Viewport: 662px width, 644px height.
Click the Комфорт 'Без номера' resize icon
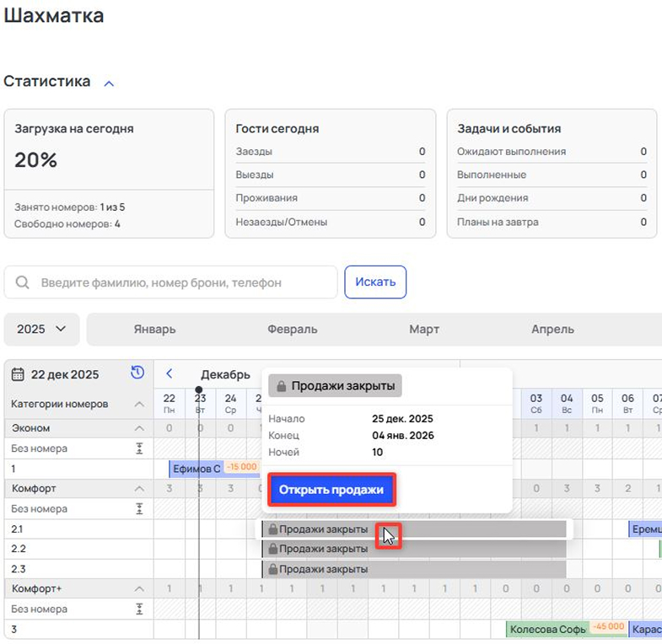(x=139, y=509)
